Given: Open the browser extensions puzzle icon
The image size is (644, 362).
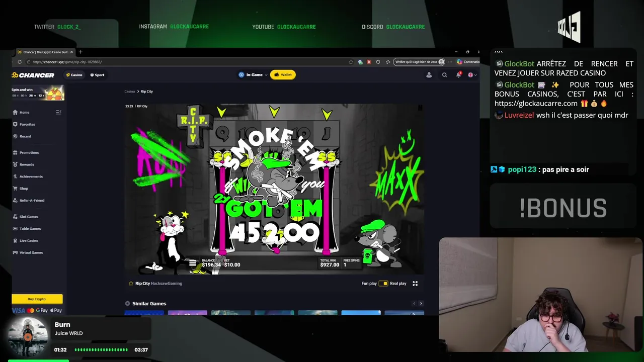Looking at the screenshot, I should click(378, 62).
